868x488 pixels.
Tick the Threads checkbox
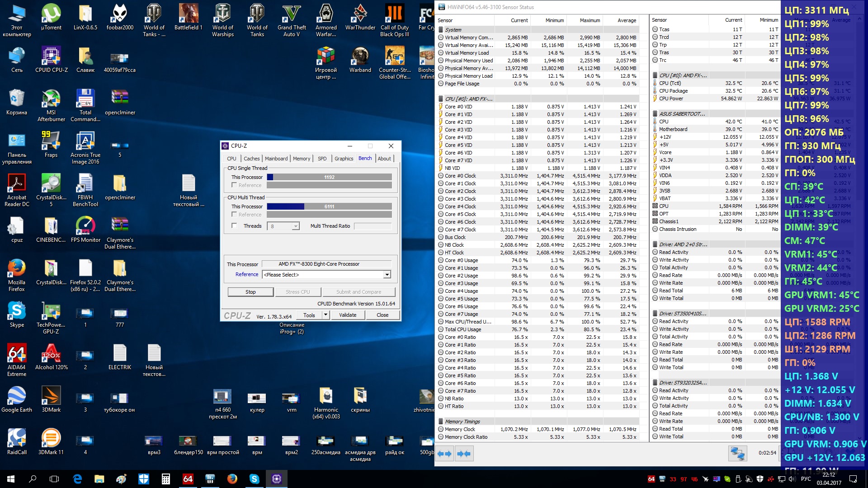tap(234, 226)
